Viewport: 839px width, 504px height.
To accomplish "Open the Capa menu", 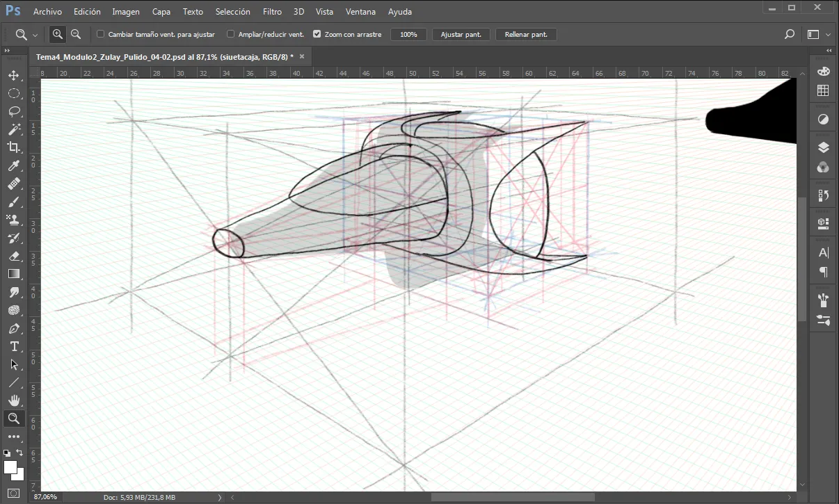I will [x=161, y=12].
